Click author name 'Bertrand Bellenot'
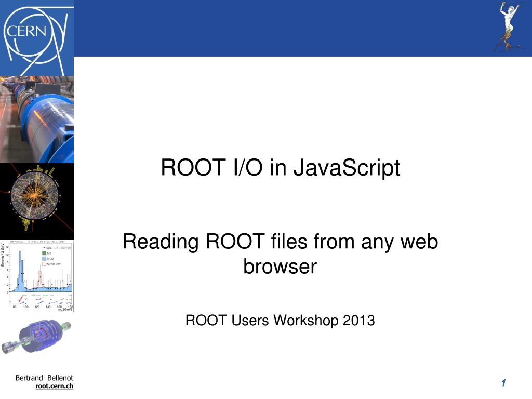The height and width of the screenshot is (399, 532). point(44,378)
